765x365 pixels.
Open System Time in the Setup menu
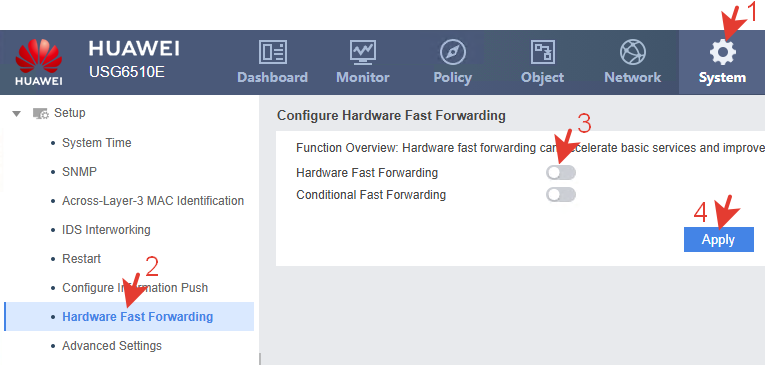pos(97,143)
